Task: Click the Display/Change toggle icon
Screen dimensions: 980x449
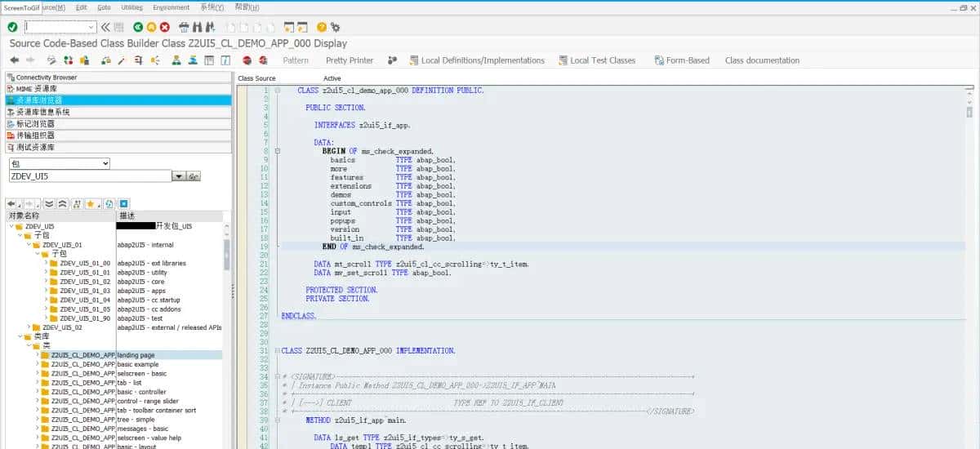Action: 51,60
